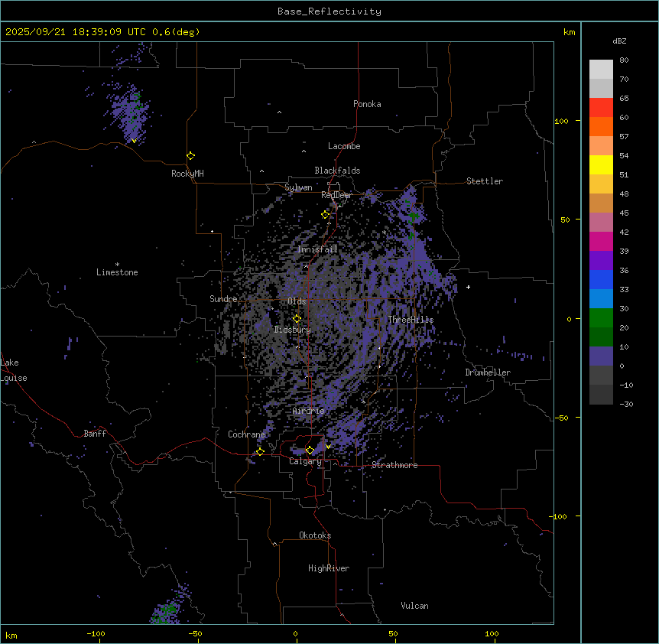This screenshot has height=644, width=659.
Task: Pick the red 60-65 dBZ legend swatch
Action: pos(601,107)
